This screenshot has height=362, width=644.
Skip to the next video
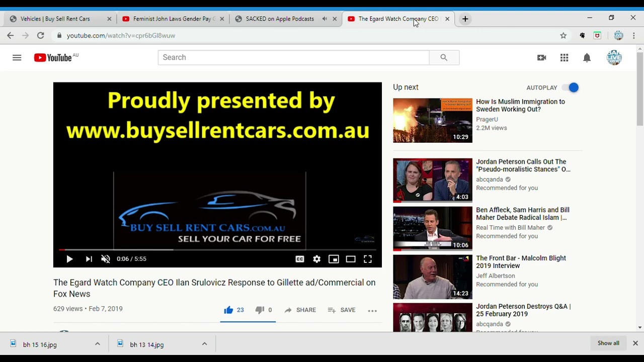point(89,259)
